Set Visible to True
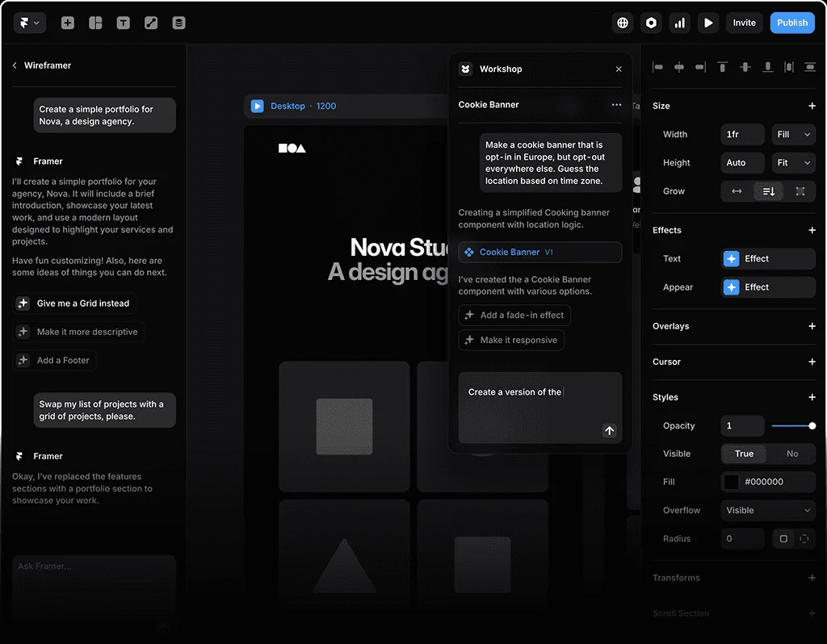This screenshot has height=644, width=827. (744, 454)
